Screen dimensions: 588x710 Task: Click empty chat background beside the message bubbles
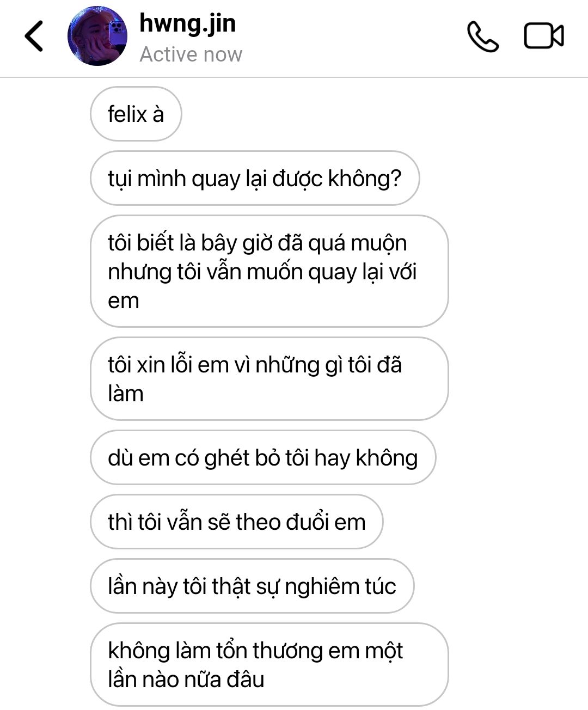click(x=517, y=381)
